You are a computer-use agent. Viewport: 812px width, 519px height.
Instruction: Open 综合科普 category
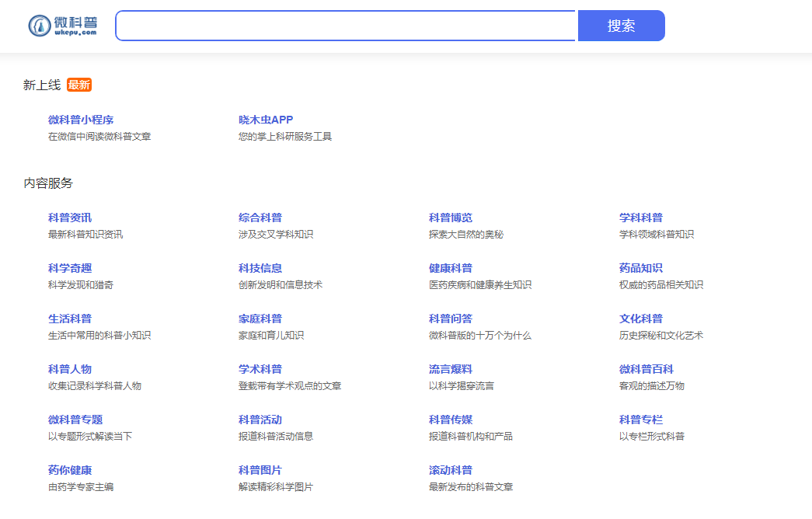260,218
